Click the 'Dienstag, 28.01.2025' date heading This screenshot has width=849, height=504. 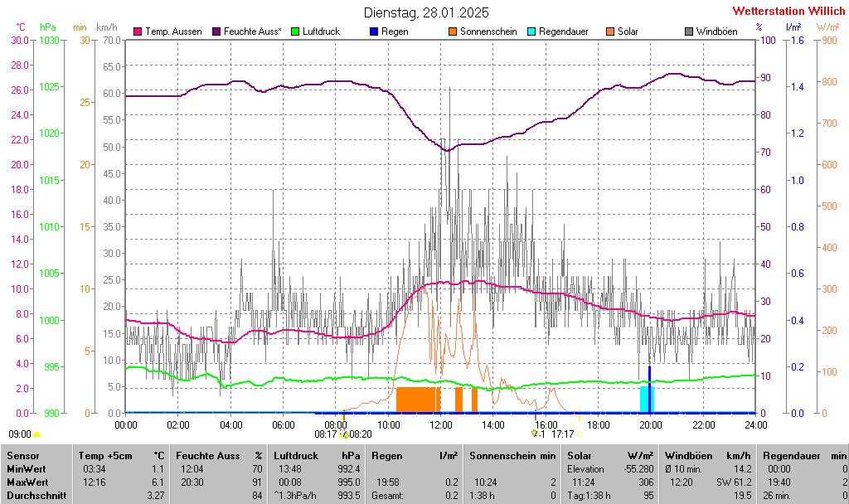426,12
